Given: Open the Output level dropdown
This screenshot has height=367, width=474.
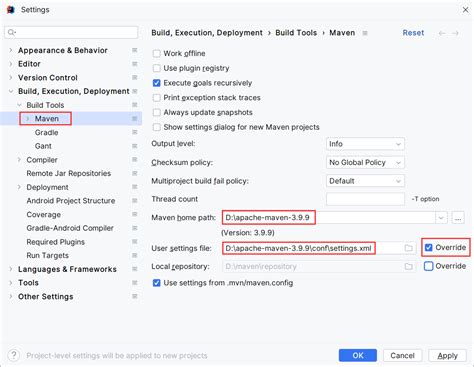Looking at the screenshot, I should click(x=365, y=144).
